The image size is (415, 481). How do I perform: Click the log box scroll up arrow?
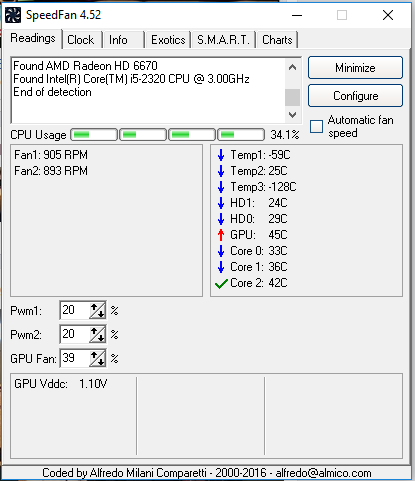pos(293,68)
